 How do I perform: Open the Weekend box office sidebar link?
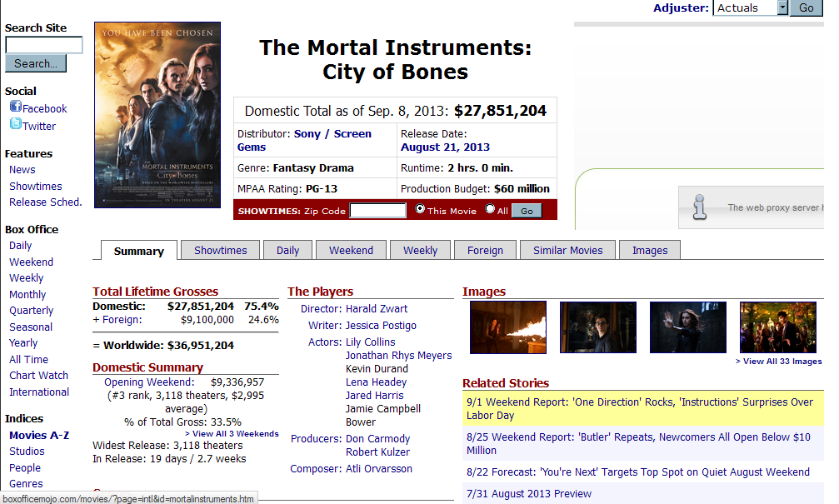coord(31,262)
